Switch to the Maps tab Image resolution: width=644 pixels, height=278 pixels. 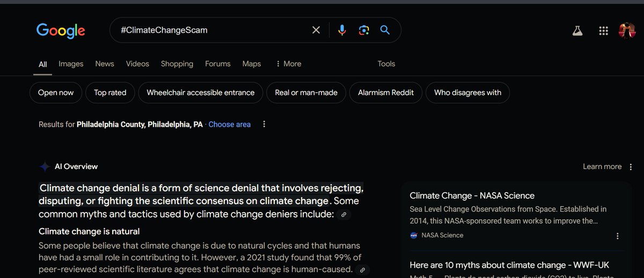251,63
